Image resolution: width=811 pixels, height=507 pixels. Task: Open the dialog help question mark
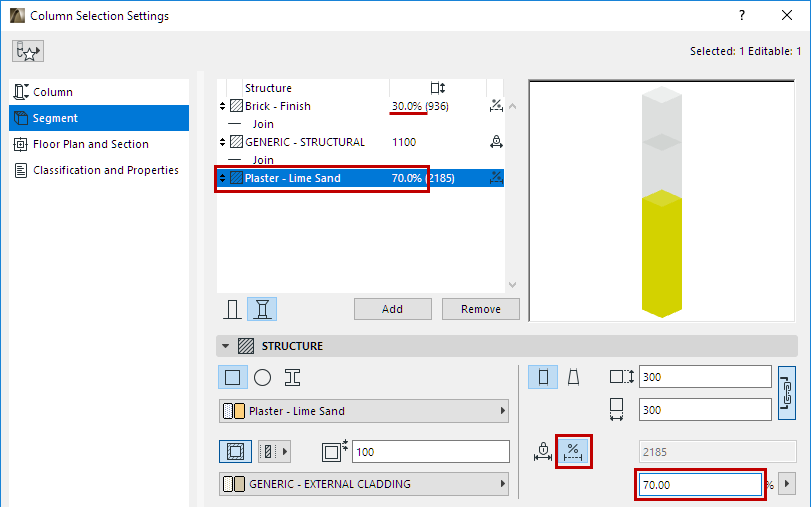742,16
